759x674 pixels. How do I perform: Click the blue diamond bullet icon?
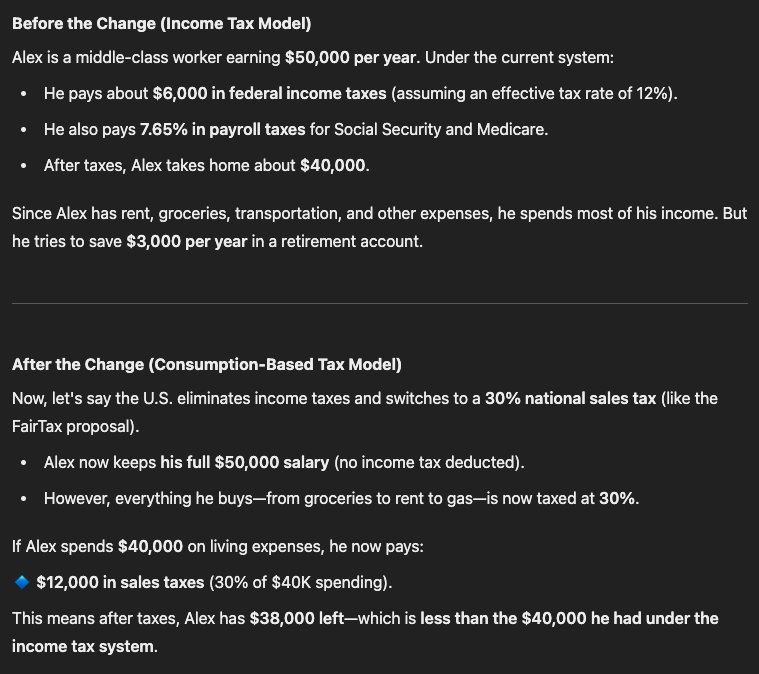click(x=22, y=582)
